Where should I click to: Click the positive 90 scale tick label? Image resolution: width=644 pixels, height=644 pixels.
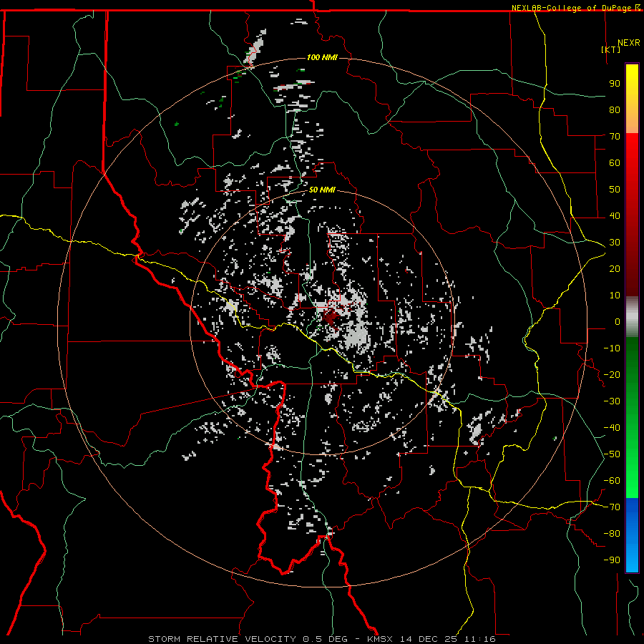(615, 84)
